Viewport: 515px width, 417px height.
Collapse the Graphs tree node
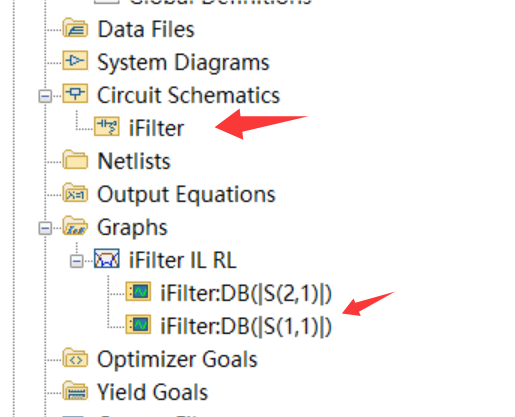point(45,228)
